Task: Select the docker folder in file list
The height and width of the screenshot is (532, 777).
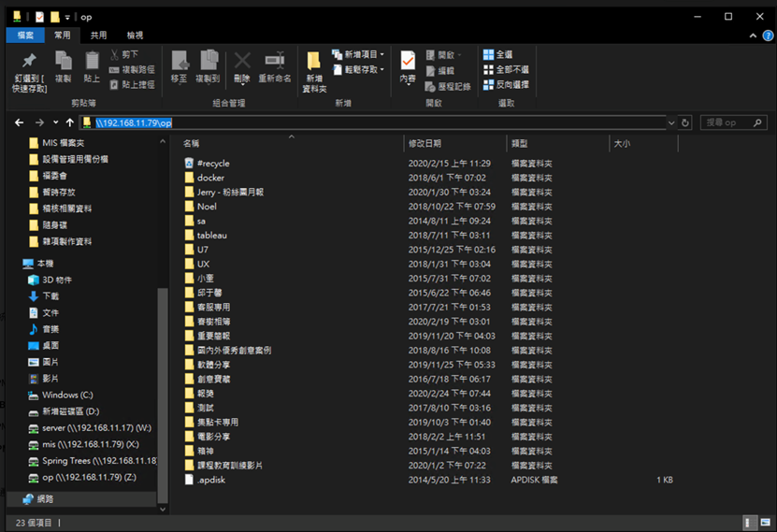Action: [x=210, y=178]
